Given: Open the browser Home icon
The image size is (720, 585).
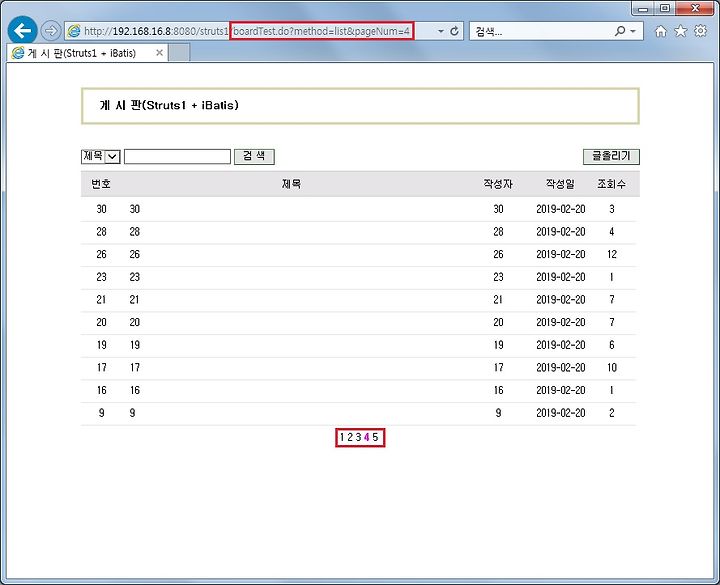Looking at the screenshot, I should (660, 31).
